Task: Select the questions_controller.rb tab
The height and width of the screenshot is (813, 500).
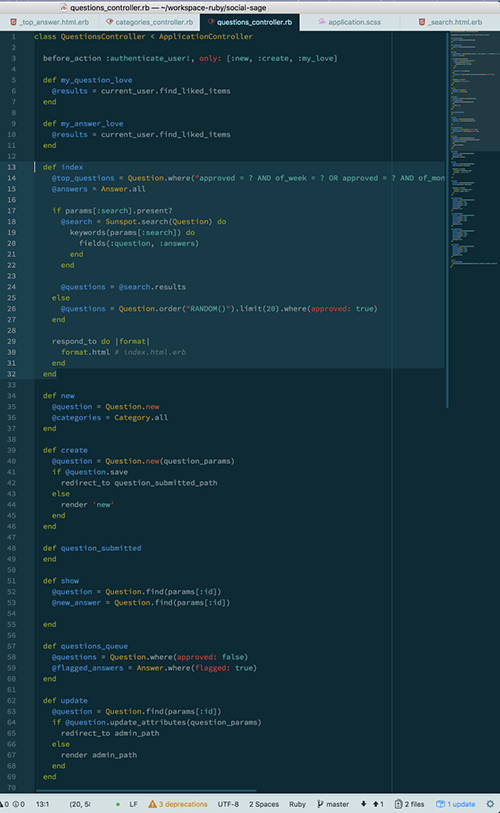Action: pos(250,22)
